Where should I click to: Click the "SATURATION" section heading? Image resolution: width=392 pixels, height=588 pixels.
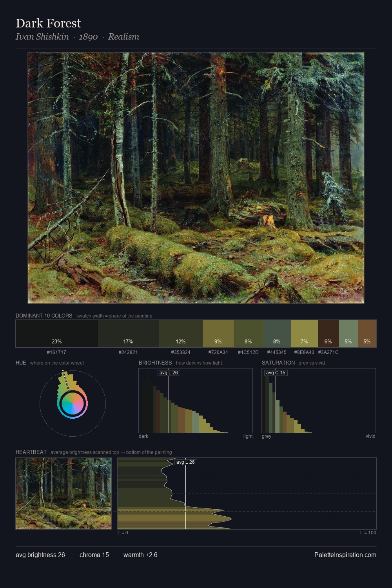pos(278,363)
